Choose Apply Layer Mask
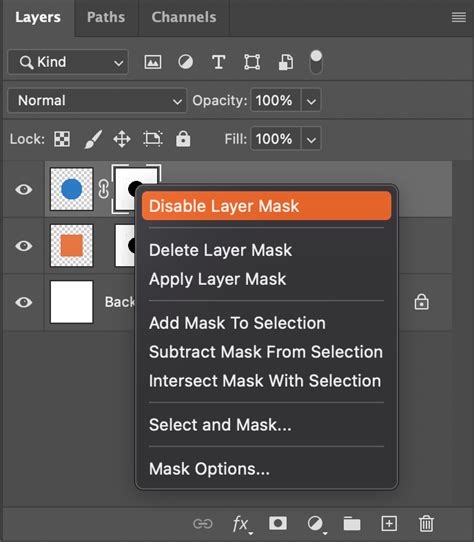The image size is (474, 542). [x=266, y=279]
